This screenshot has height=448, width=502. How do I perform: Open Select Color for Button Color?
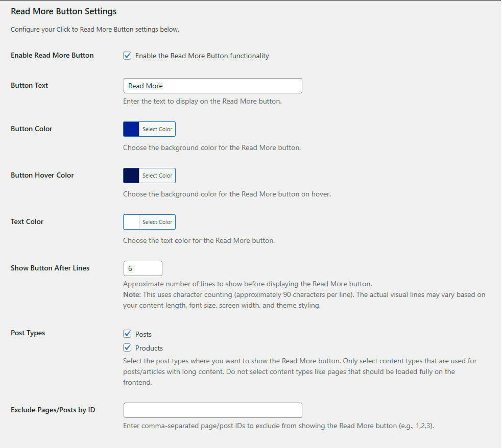[x=157, y=129]
